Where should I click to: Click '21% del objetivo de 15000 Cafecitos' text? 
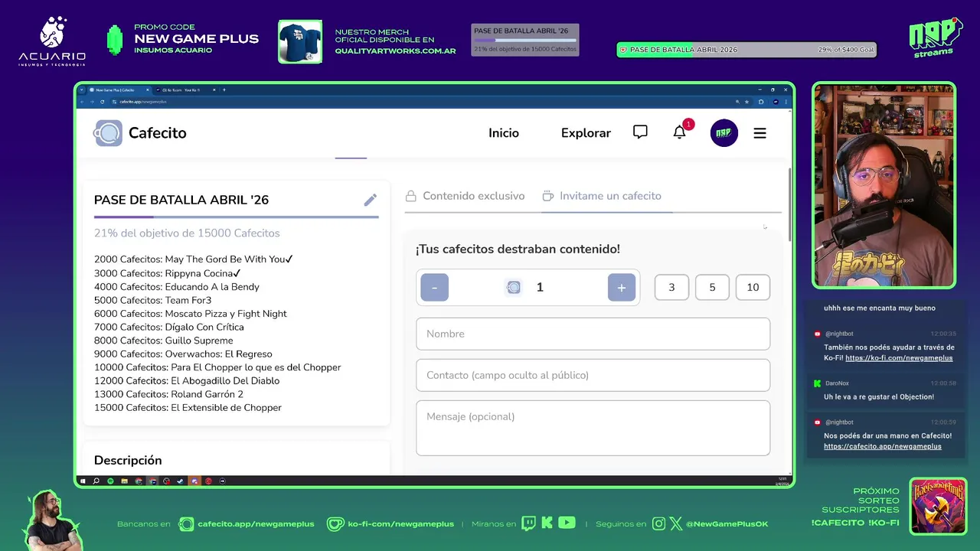(187, 233)
